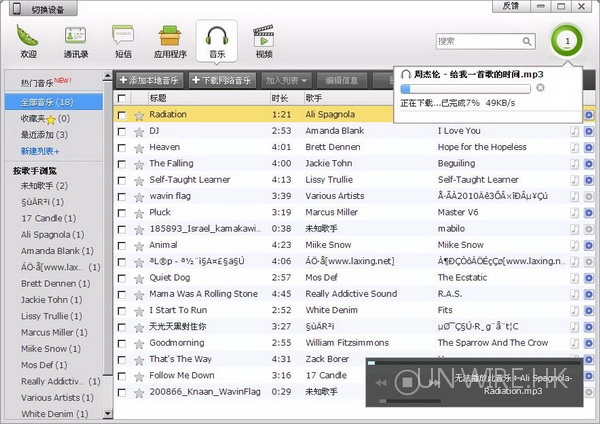600x424 pixels.
Task: Tick the checkbox for Radiation
Action: [x=122, y=115]
